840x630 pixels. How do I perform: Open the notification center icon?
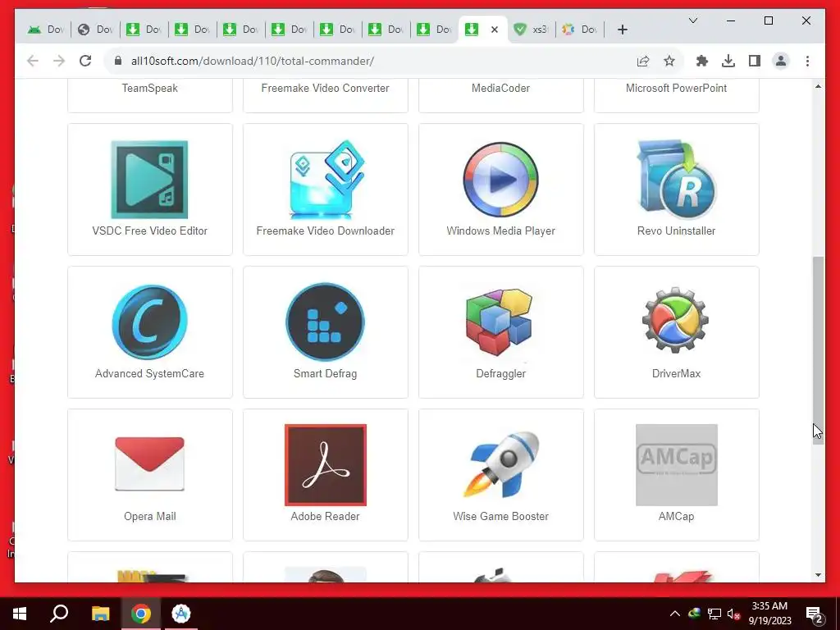815,614
